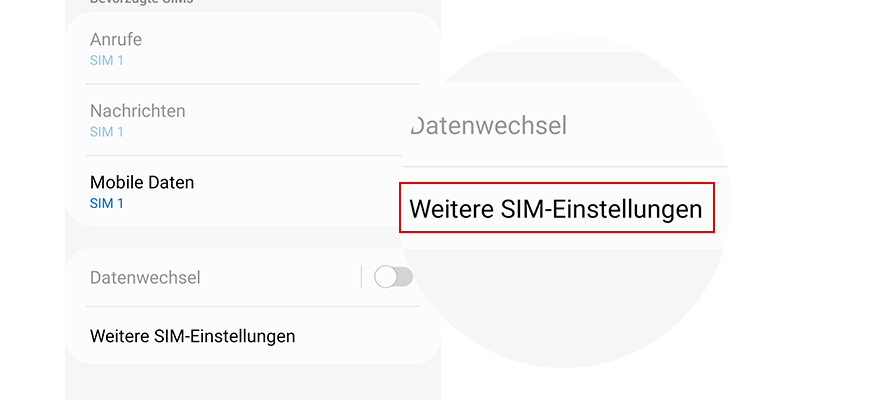Viewport: 879px width, 400px height.
Task: Tap the Bevorzugte SIMs section header
Action: tap(140, 3)
